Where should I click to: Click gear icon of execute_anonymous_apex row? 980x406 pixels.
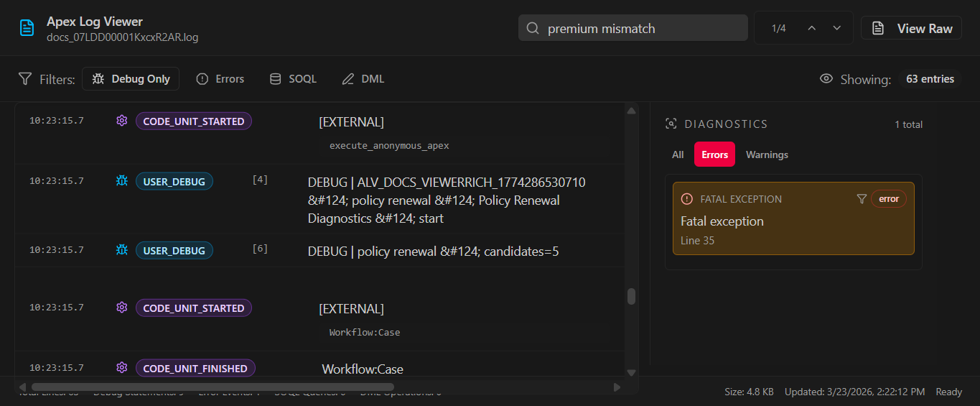(122, 121)
